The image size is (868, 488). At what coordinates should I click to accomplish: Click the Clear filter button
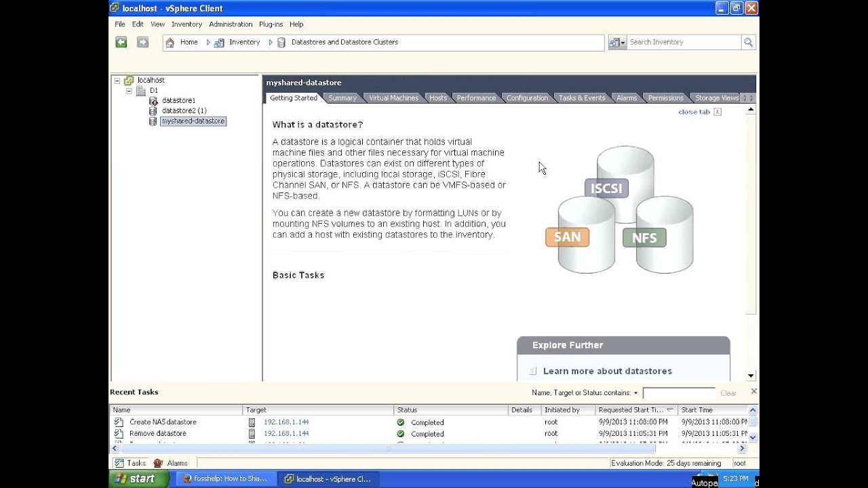tap(728, 393)
